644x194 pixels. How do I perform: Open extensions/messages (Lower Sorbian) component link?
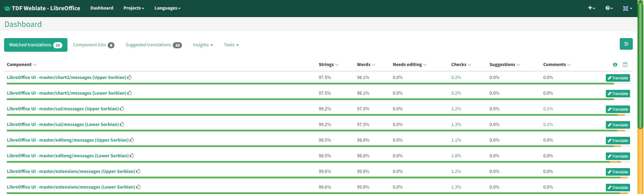(x=71, y=187)
